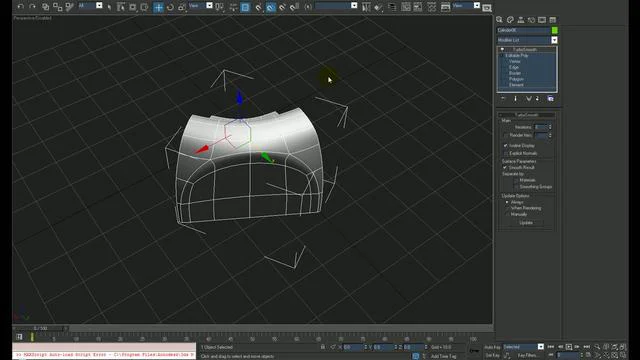This screenshot has width=640, height=360.
Task: Toggle the Isoline Display checkbox
Action: (x=505, y=145)
